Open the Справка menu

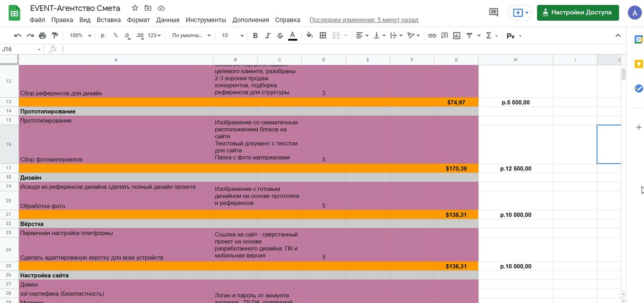point(287,20)
